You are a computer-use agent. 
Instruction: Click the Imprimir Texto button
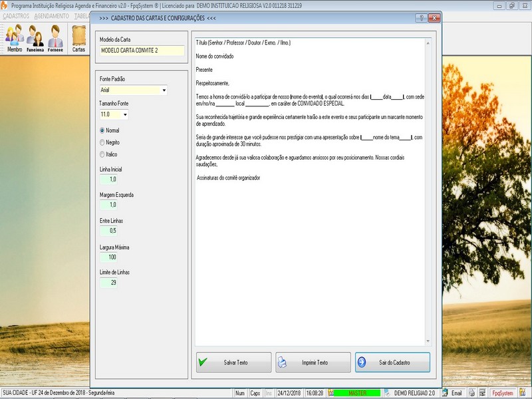[x=313, y=362]
